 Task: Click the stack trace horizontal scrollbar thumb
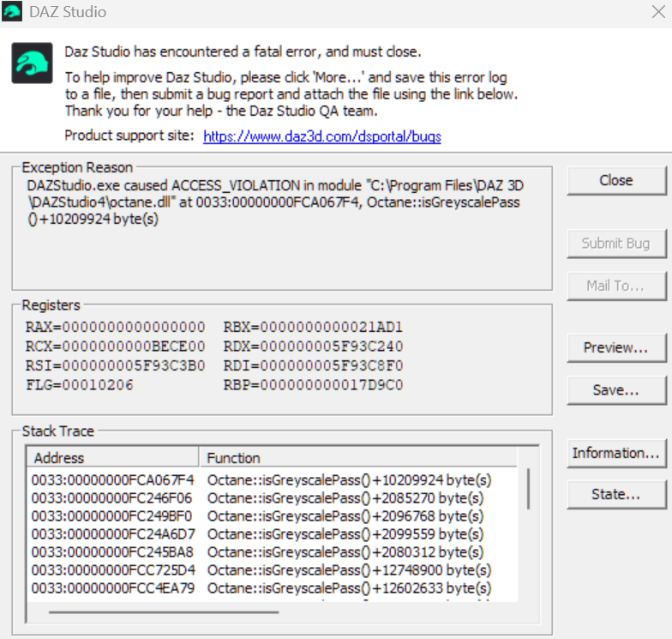164,612
